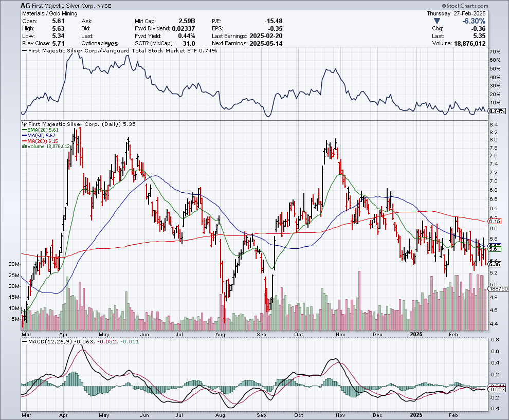Click the green EMA(20) legend line marker
Screen dimensions: 509x420
24,130
